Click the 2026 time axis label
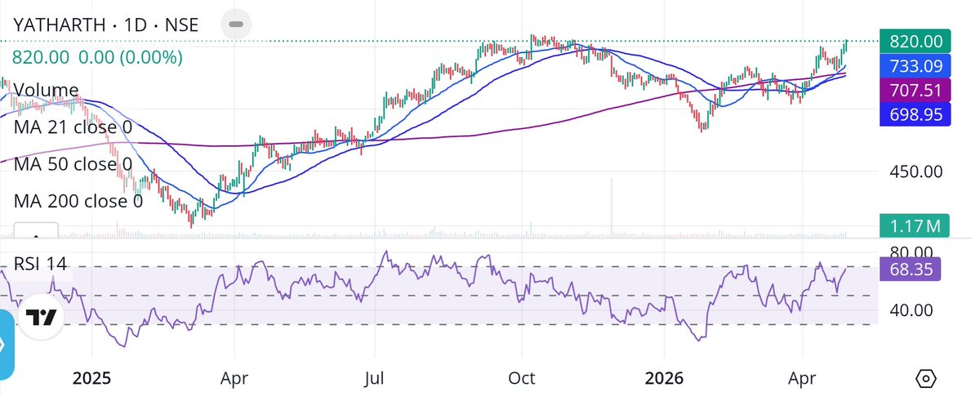Viewport: 980px width, 396px height. click(664, 379)
